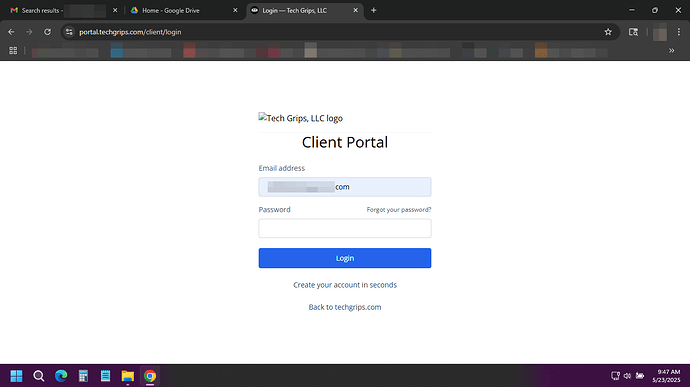Open a new tab with plus button

click(x=374, y=10)
